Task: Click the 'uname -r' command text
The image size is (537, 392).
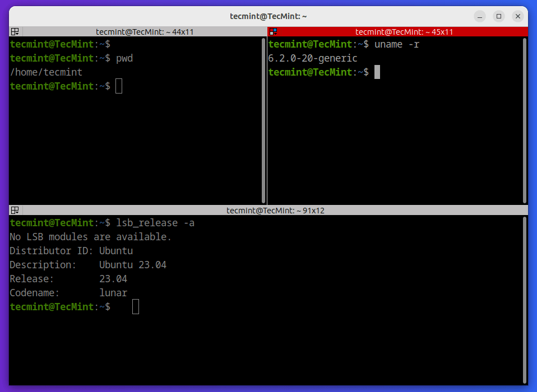Action: (x=397, y=44)
